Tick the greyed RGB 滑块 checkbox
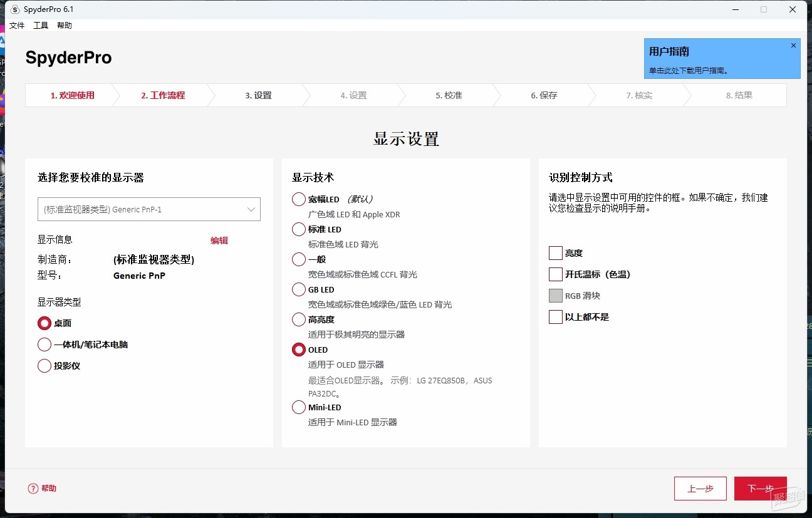 [x=556, y=296]
